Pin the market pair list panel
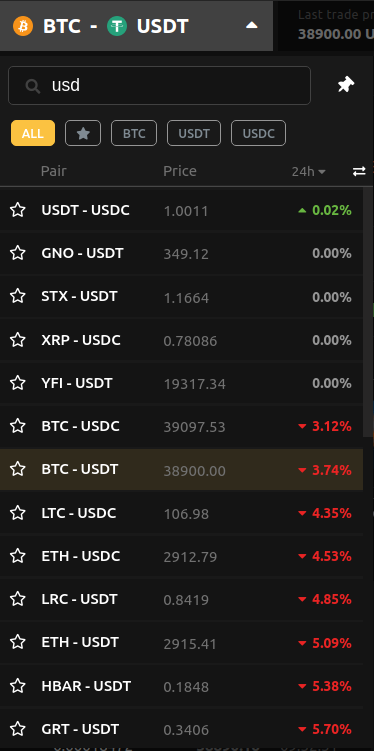The width and height of the screenshot is (374, 751). [x=345, y=85]
